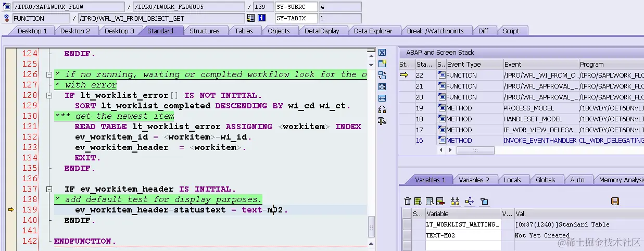Click the list icon with red bar

click(x=440, y=201)
